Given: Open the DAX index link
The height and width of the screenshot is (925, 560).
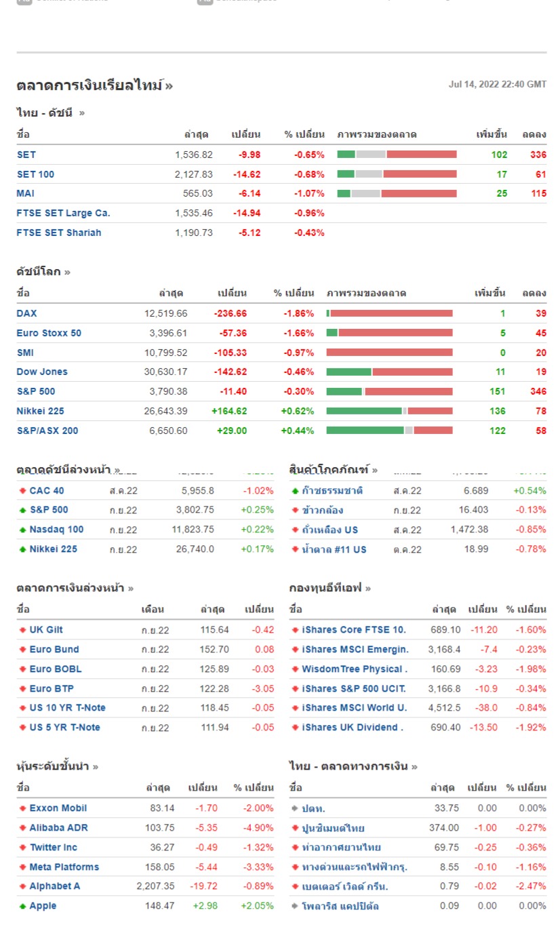Looking at the screenshot, I should 27,313.
